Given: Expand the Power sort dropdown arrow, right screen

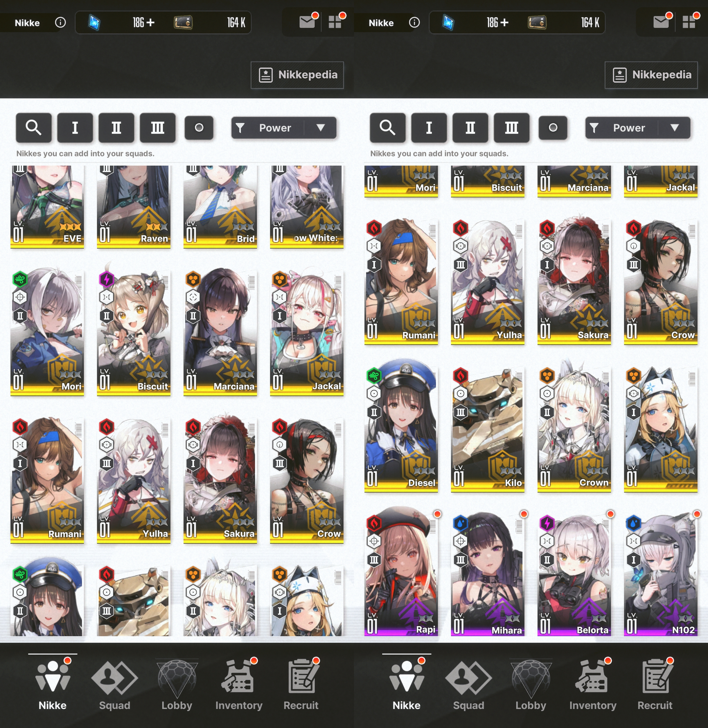Looking at the screenshot, I should [675, 128].
